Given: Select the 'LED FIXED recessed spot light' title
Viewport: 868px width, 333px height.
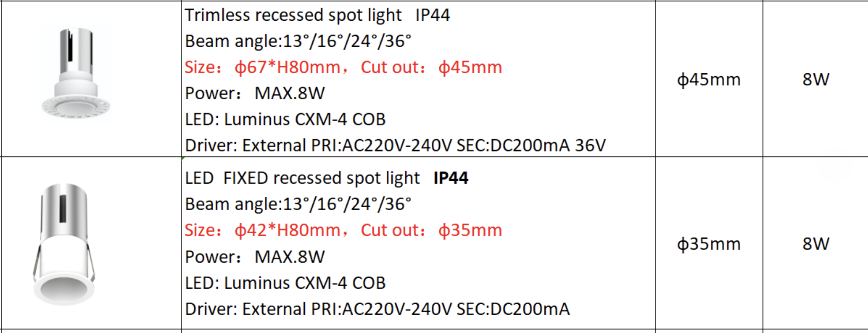Looking at the screenshot, I should pos(302,178).
